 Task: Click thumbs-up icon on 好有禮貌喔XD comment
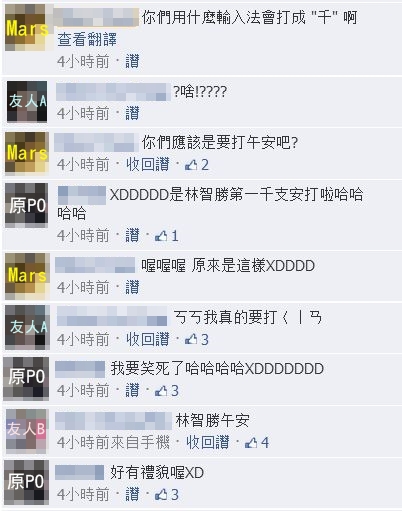click(x=161, y=494)
